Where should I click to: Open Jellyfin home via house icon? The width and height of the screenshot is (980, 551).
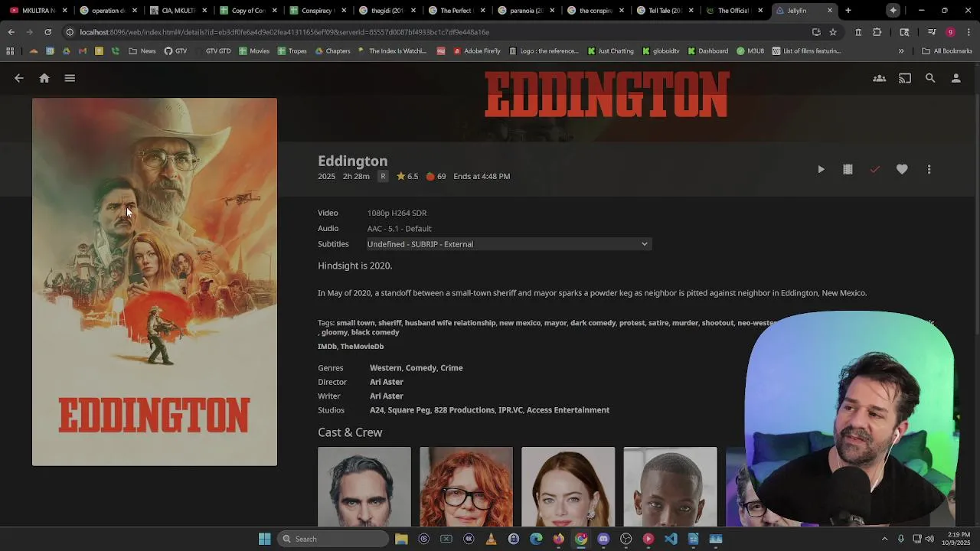[x=44, y=78]
